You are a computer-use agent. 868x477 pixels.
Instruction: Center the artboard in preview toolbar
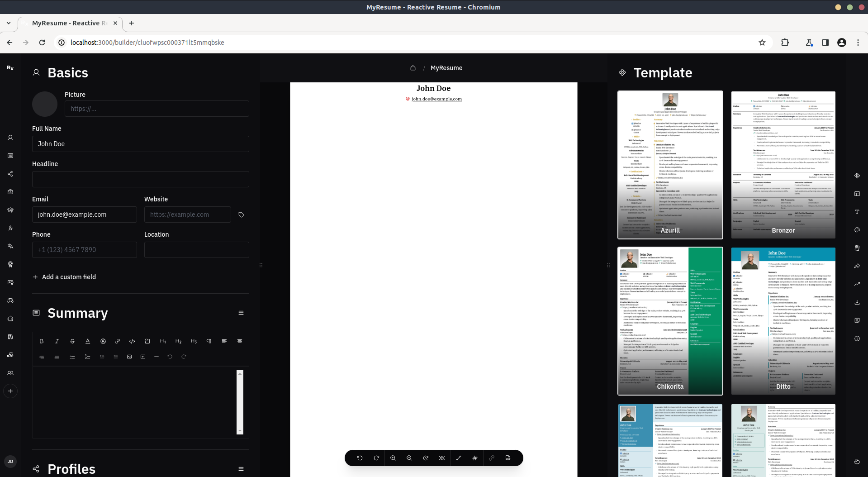(442, 458)
